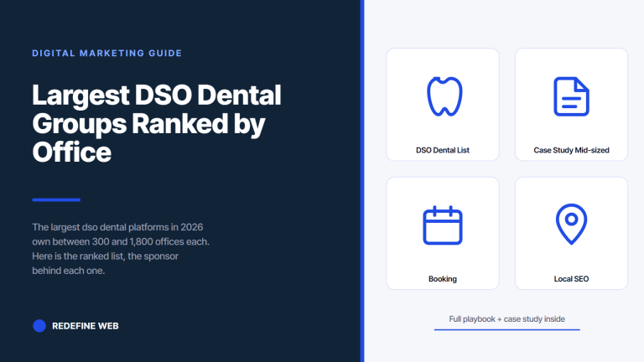Viewport: 644px width, 362px height.
Task: Select the 'Case Study Mid-sized' label
Action: (571, 150)
